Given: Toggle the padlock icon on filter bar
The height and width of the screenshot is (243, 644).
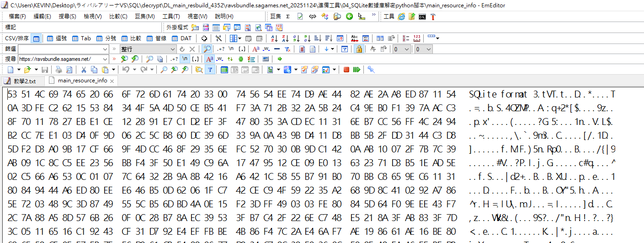Looking at the screenshot, I should [359, 49].
